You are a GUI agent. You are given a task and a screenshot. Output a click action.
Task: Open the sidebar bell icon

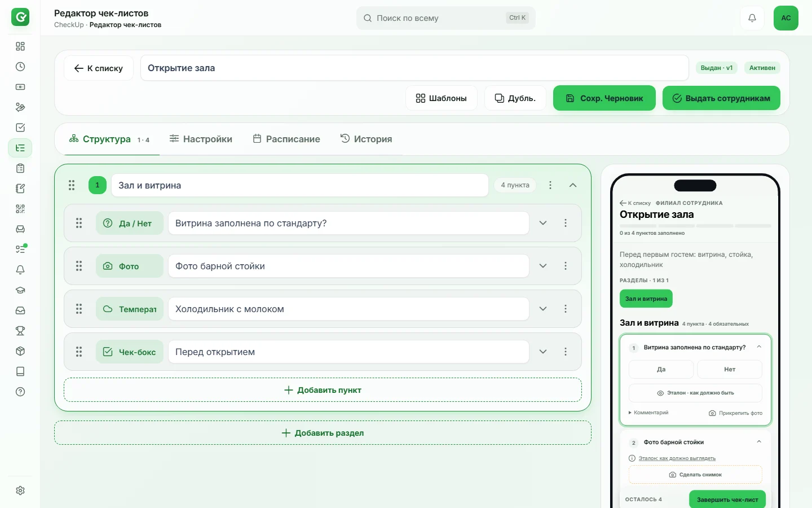(20, 270)
